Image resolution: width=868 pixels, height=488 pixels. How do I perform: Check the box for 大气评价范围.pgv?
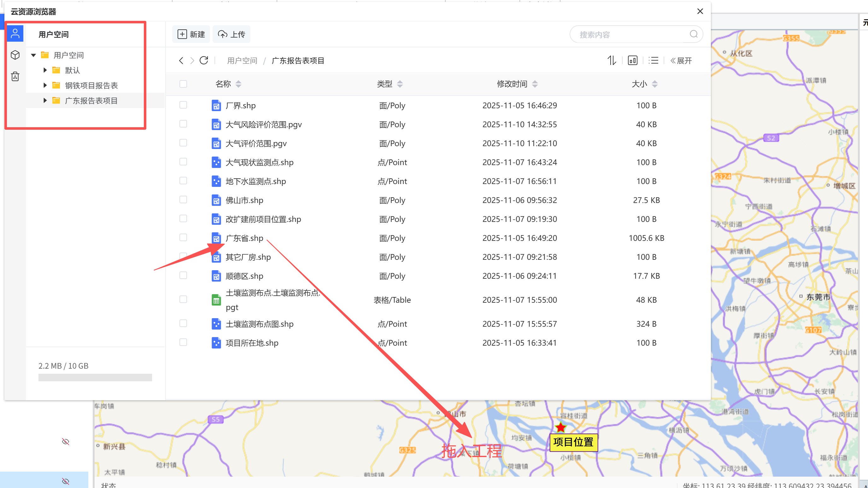click(x=183, y=143)
